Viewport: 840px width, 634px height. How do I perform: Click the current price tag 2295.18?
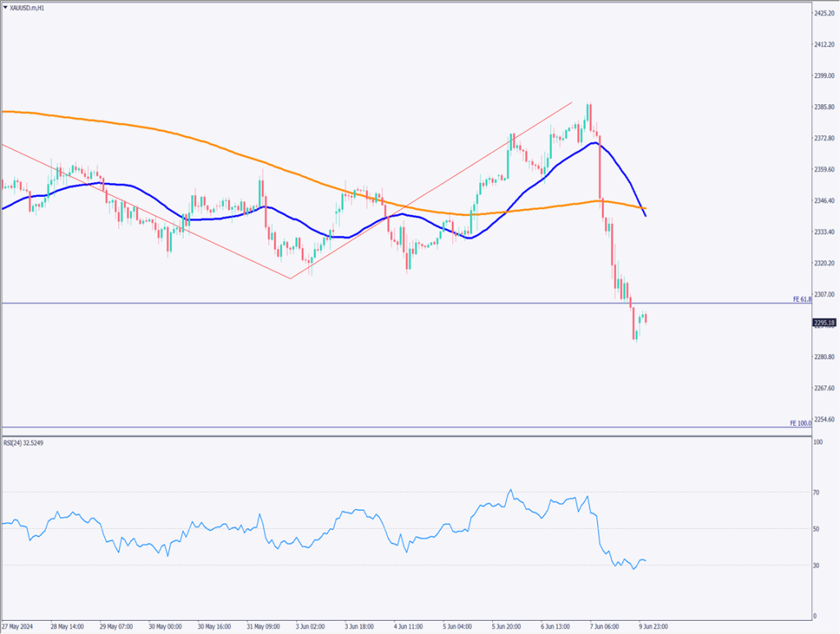tap(824, 323)
